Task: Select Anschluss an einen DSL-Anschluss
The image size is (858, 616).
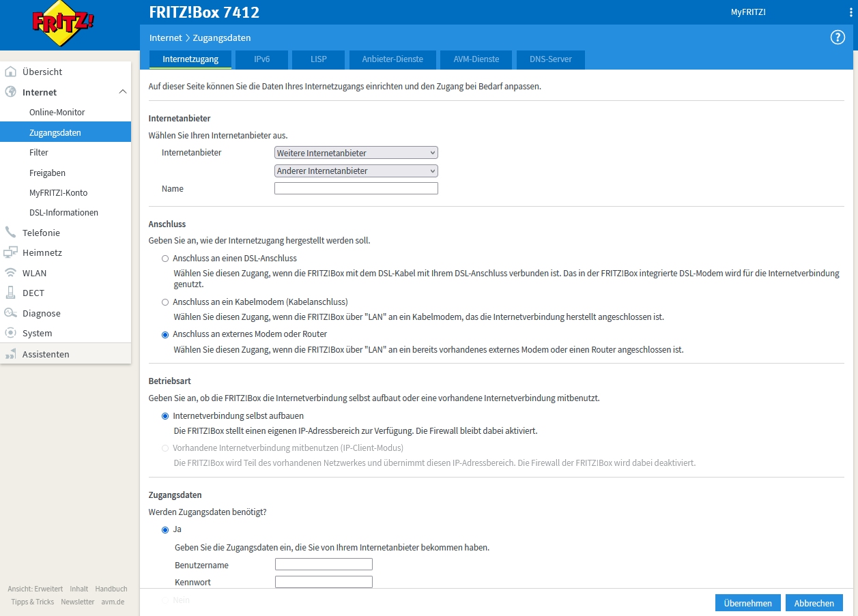Action: (165, 259)
